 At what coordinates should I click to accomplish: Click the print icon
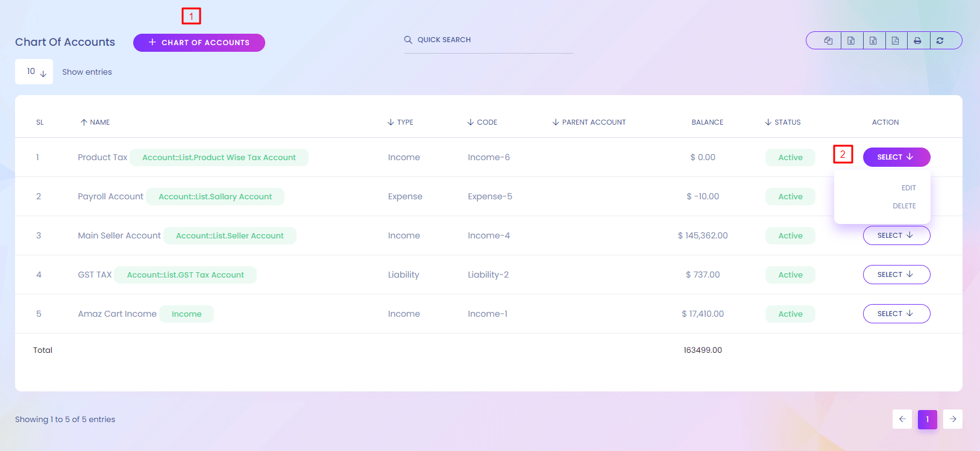pyautogui.click(x=917, y=40)
